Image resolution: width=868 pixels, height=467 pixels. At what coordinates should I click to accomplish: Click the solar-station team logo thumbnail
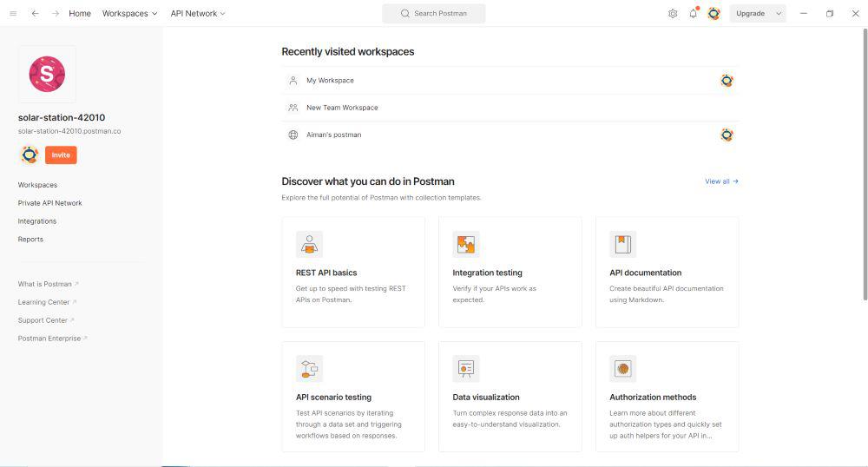pyautogui.click(x=47, y=75)
